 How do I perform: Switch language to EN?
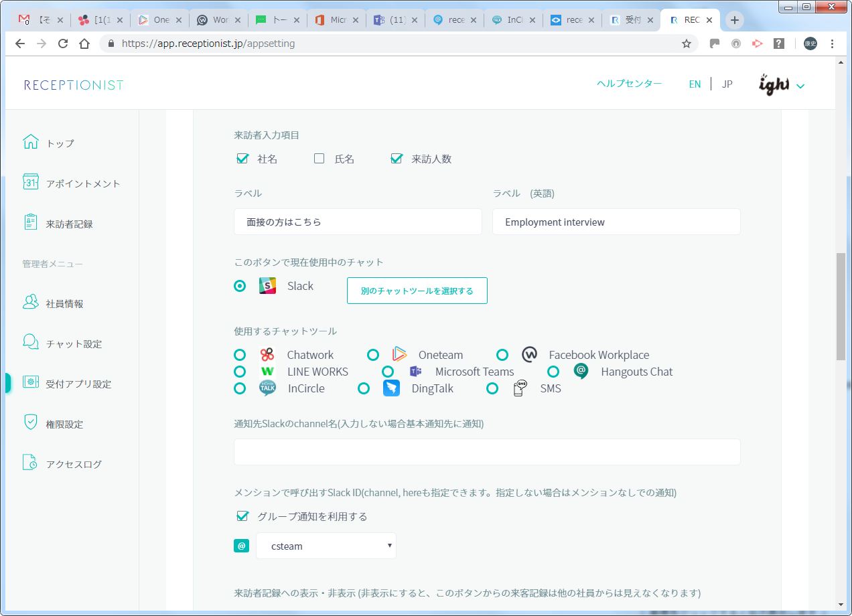(x=695, y=84)
